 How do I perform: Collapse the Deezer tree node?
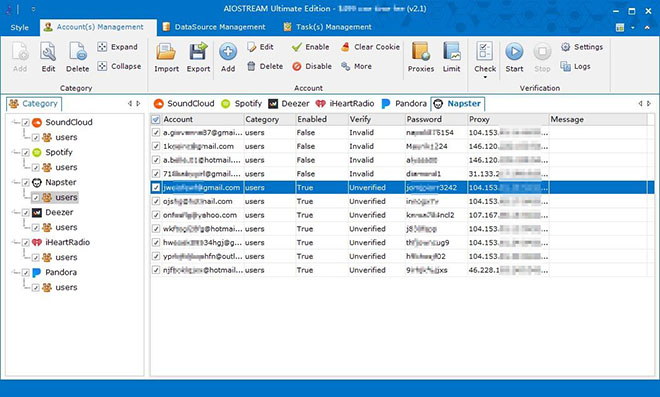(16, 213)
